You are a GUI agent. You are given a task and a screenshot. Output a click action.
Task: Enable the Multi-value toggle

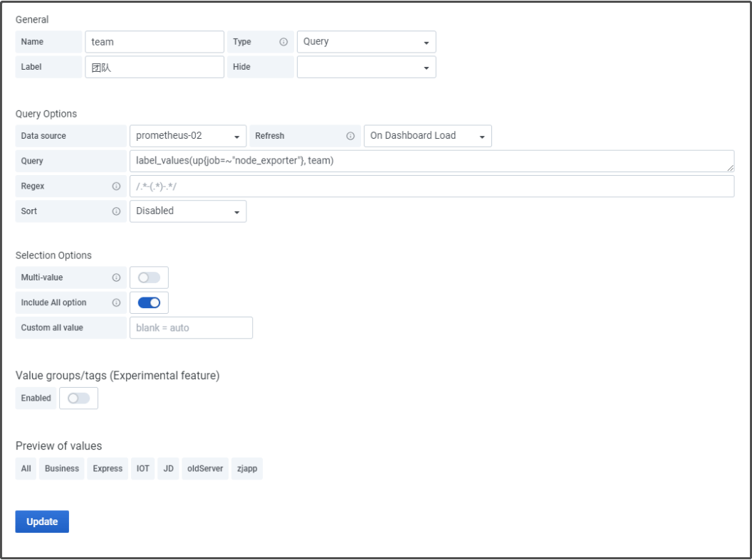click(149, 278)
